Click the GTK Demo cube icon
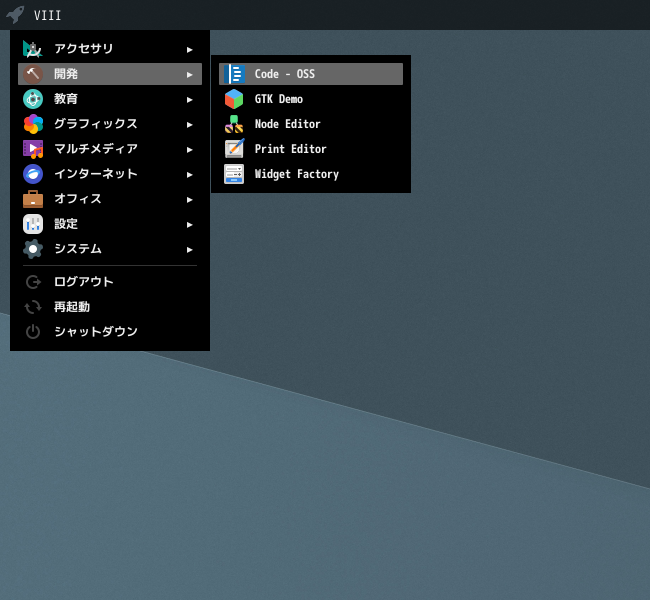The height and width of the screenshot is (600, 650). coord(234,99)
